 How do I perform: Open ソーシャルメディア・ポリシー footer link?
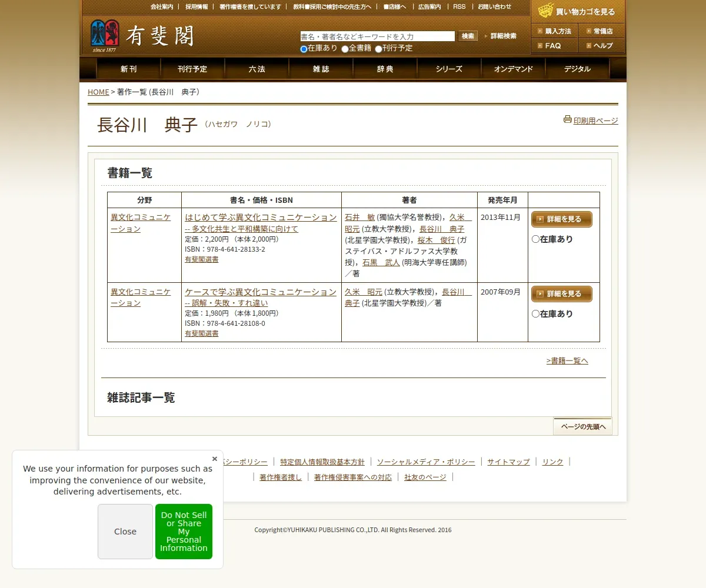426,462
